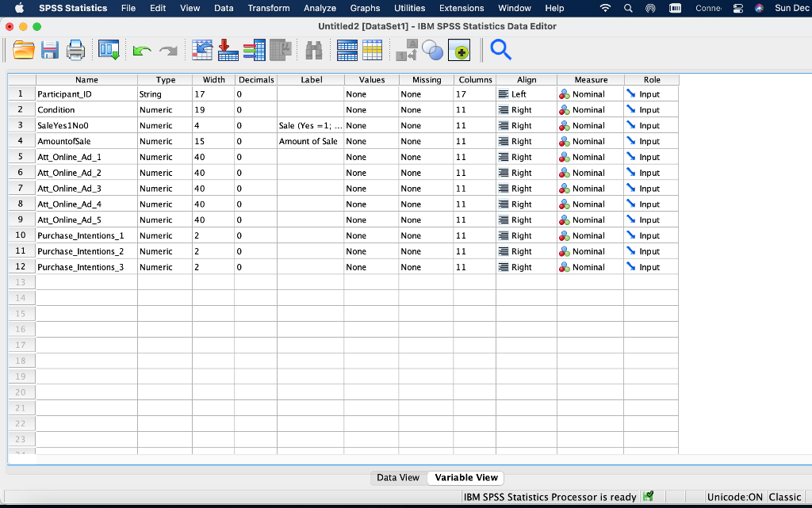Image resolution: width=812 pixels, height=508 pixels.
Task: Open the Analyze menu
Action: click(x=320, y=8)
